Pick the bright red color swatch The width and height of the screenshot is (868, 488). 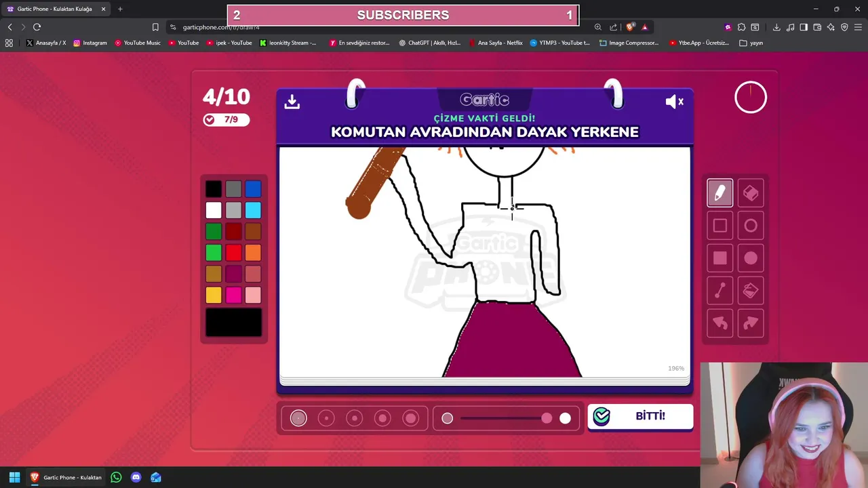pos(233,253)
